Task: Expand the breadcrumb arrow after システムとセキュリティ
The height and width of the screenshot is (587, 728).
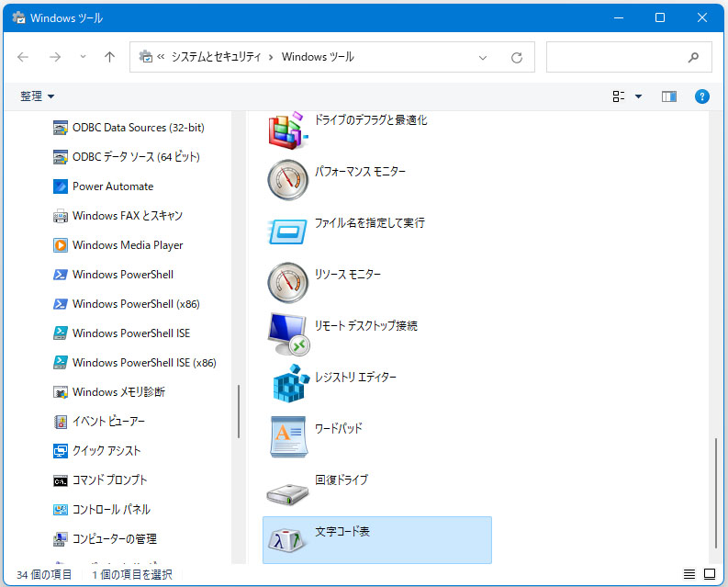Action: (271, 57)
